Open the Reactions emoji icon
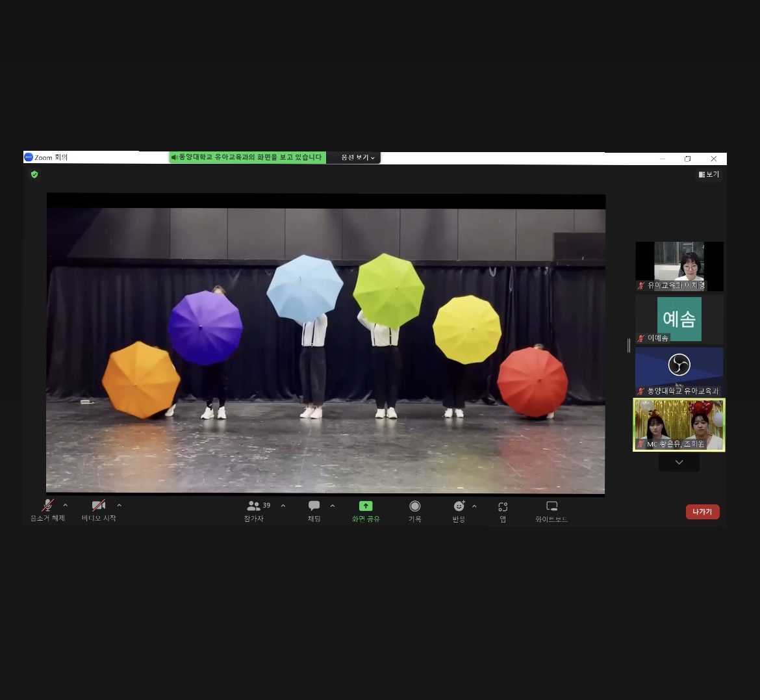 459,506
